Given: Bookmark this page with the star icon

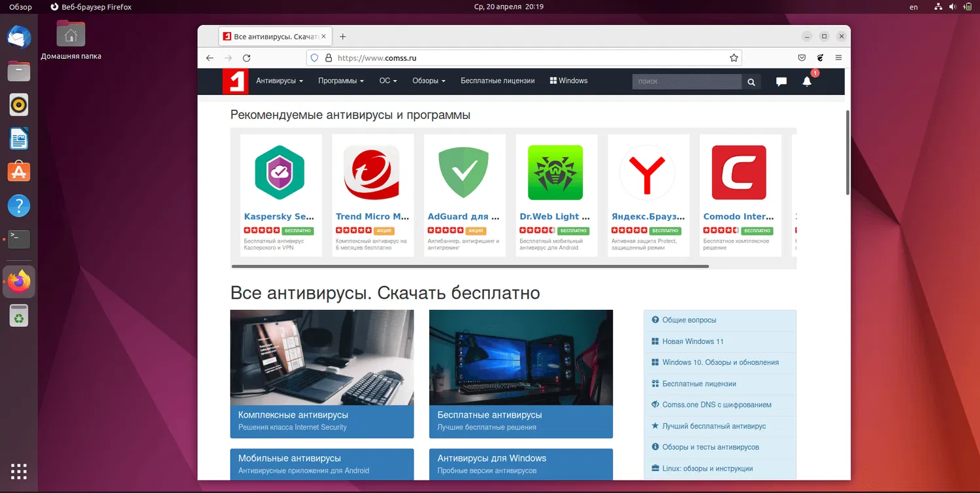Looking at the screenshot, I should [x=734, y=58].
